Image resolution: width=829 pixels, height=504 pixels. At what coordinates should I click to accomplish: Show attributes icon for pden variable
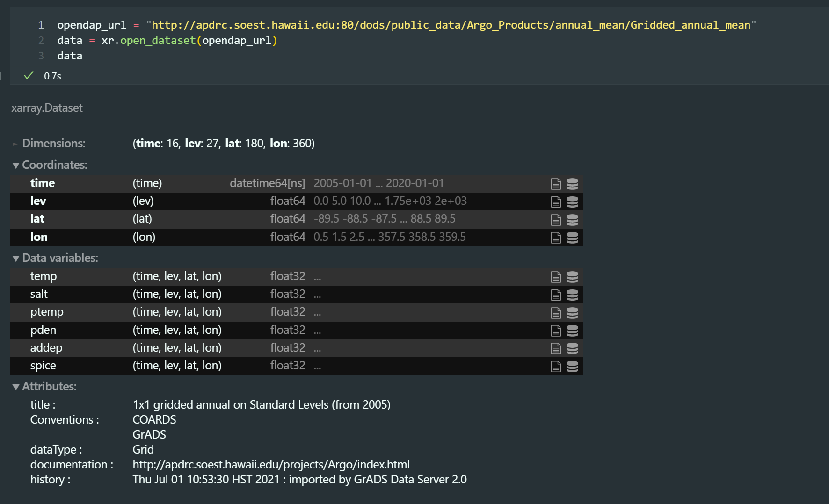(x=556, y=331)
